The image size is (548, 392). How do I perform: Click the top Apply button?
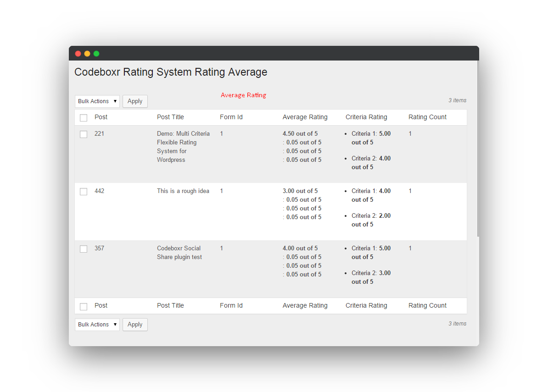135,101
